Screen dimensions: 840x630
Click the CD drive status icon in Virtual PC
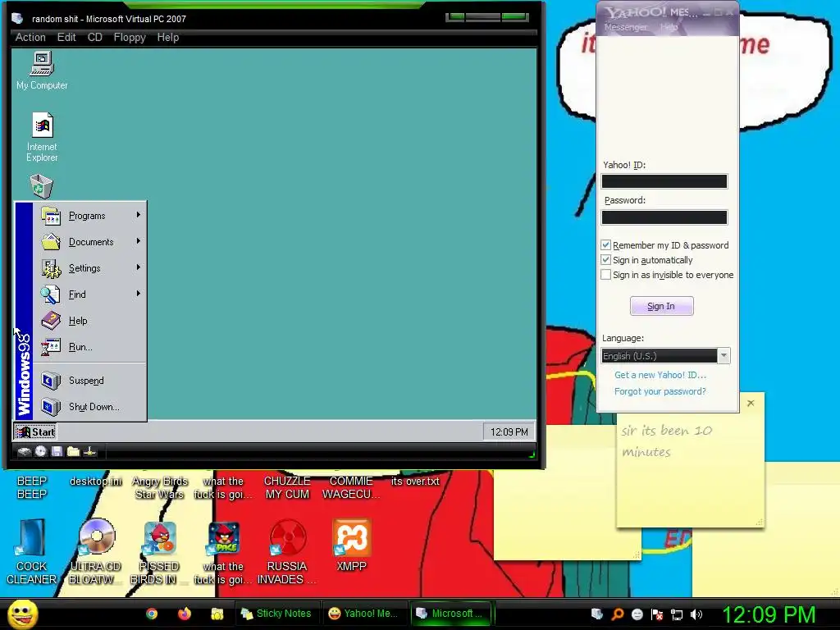[x=41, y=452]
